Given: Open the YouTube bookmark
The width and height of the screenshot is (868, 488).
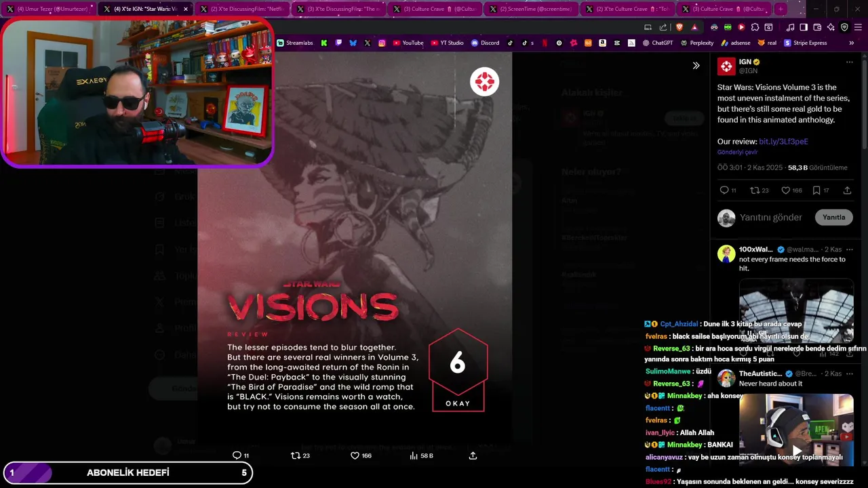Looking at the screenshot, I should [408, 43].
